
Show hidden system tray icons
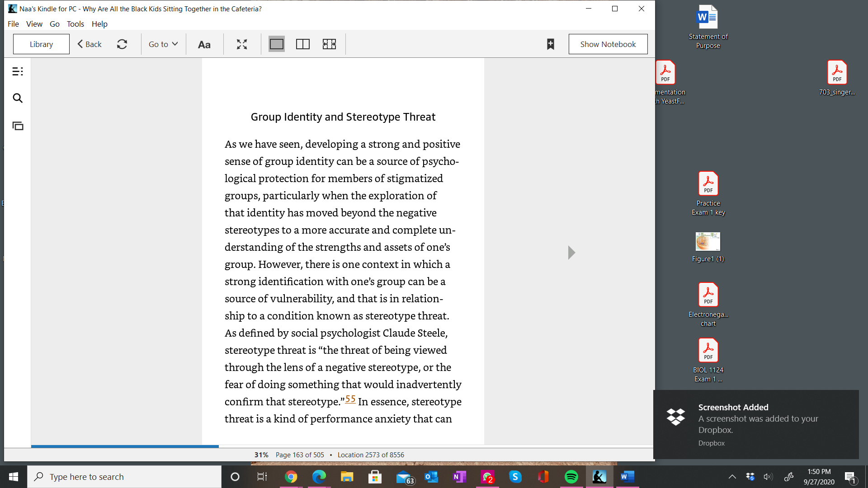(732, 477)
